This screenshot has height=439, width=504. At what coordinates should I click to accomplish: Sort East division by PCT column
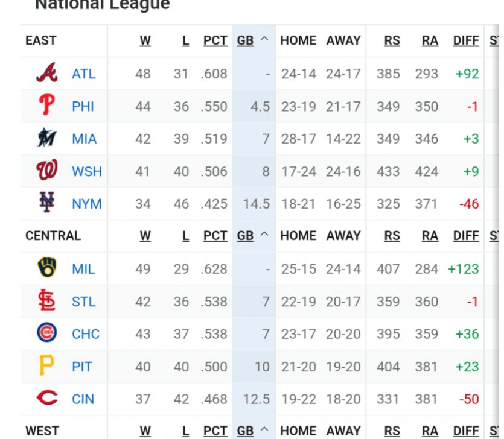(215, 41)
